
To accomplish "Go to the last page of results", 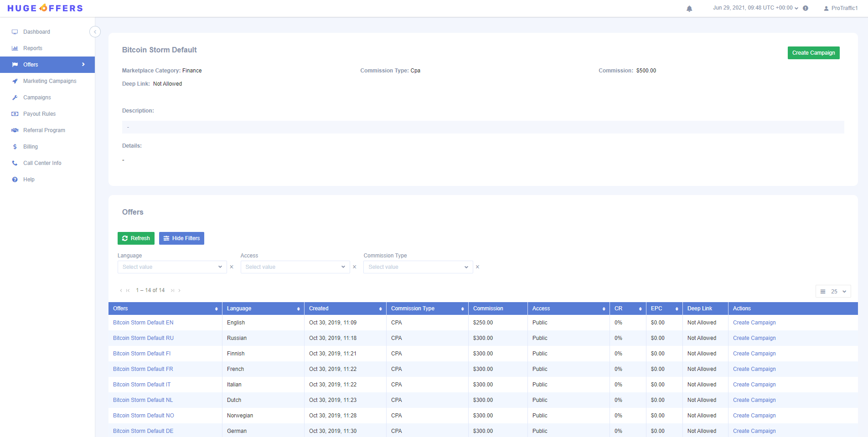I will (173, 290).
